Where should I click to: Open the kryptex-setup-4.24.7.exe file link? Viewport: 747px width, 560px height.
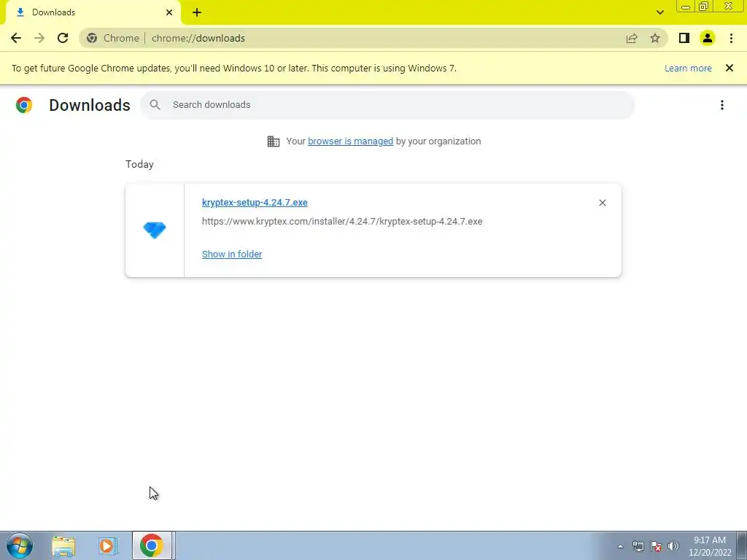click(x=255, y=203)
